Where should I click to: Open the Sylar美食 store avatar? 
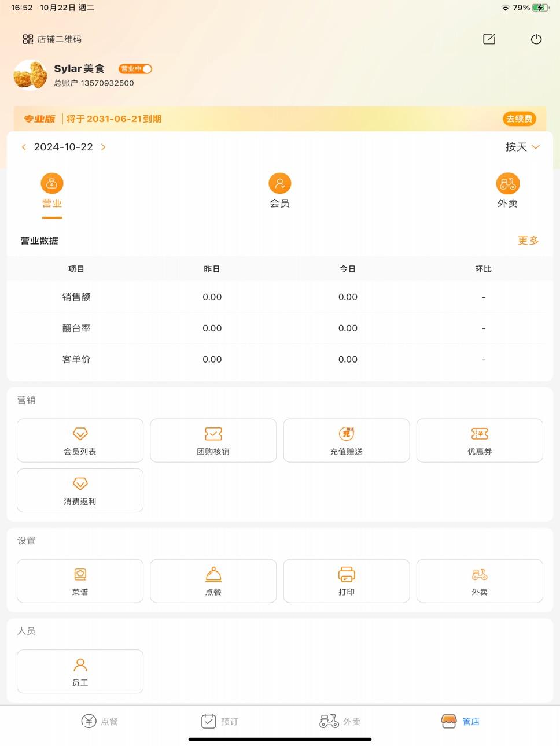pos(30,75)
